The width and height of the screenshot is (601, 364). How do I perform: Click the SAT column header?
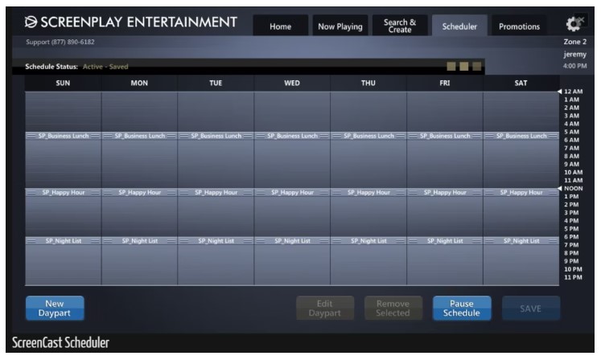(521, 83)
